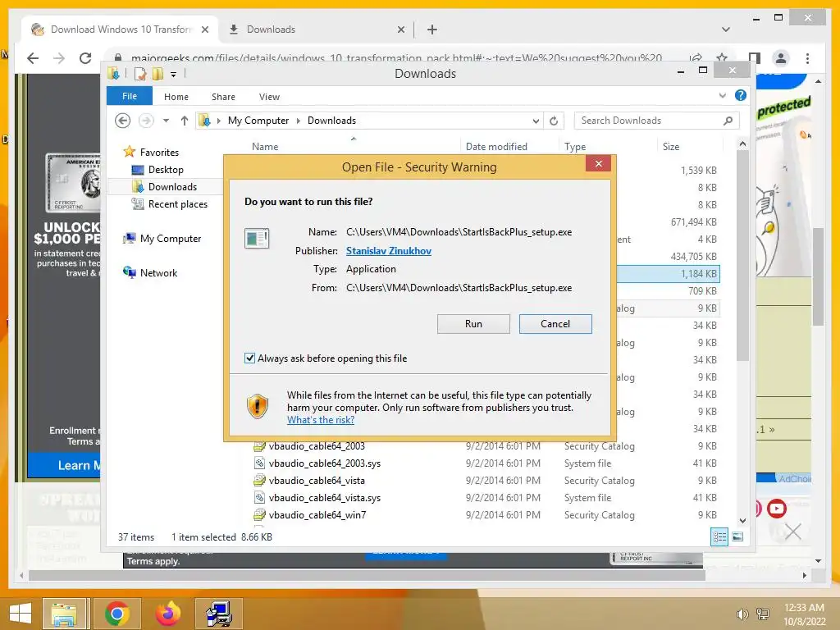Open the recent locations dropdown arrow
Screen dimensions: 840x630
(166, 121)
